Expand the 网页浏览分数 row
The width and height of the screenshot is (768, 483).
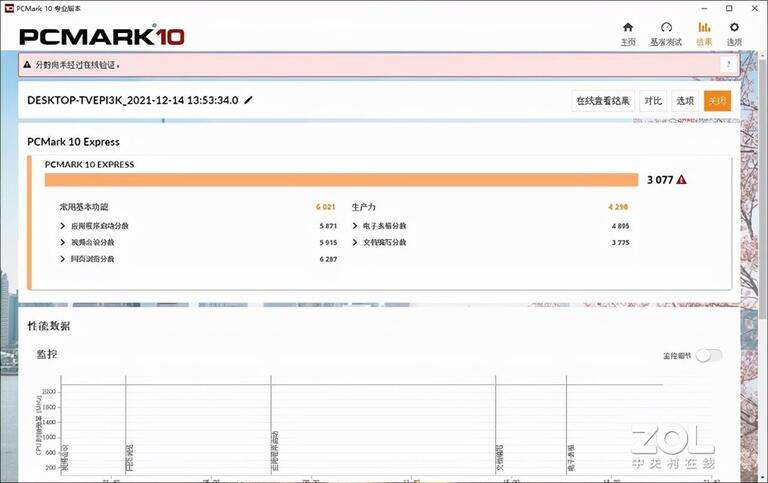click(62, 259)
